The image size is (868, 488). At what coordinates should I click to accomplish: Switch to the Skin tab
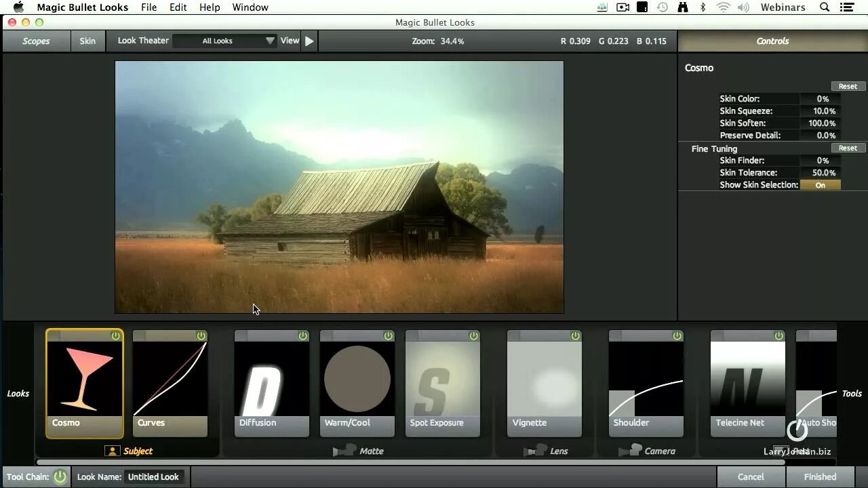coord(87,41)
